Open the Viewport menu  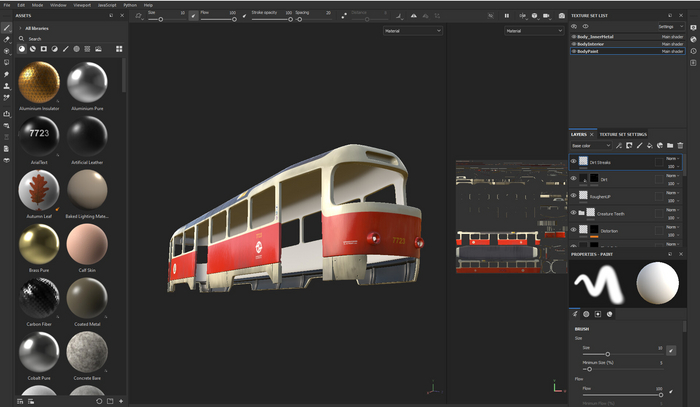[x=84, y=5]
